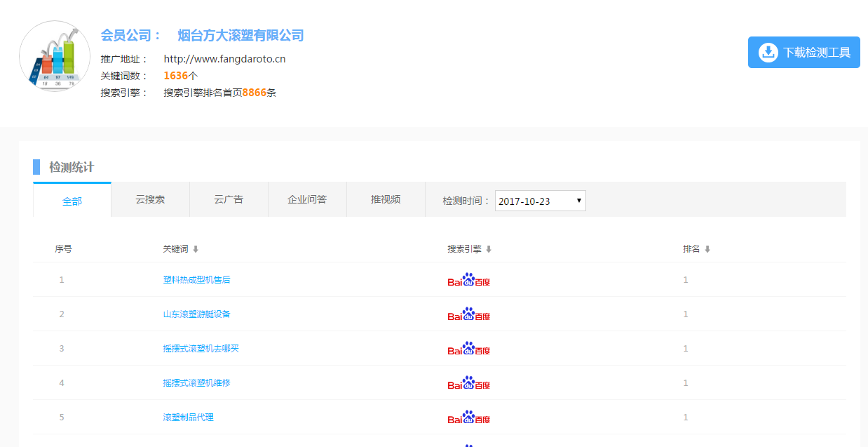Sort by search engine column arrow
The height and width of the screenshot is (447, 868).
pyautogui.click(x=489, y=249)
